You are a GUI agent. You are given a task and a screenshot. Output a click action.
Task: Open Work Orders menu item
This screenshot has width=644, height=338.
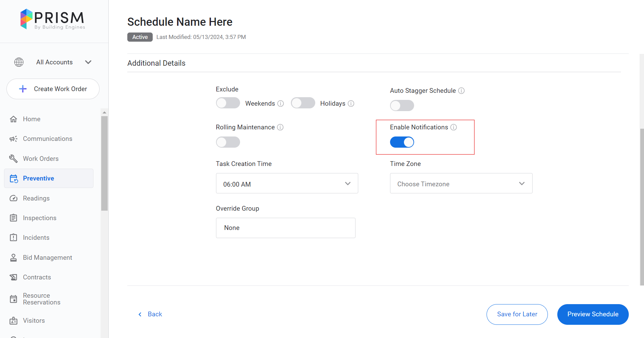(49, 159)
